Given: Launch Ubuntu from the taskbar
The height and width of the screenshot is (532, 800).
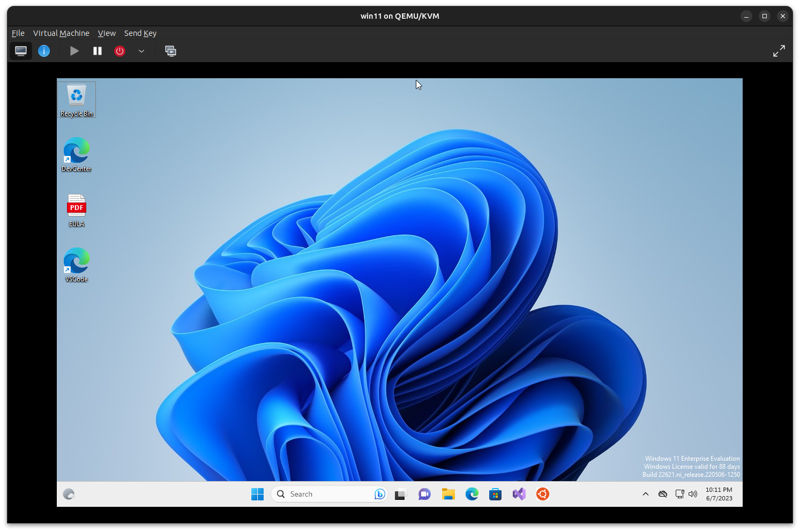Looking at the screenshot, I should [542, 494].
